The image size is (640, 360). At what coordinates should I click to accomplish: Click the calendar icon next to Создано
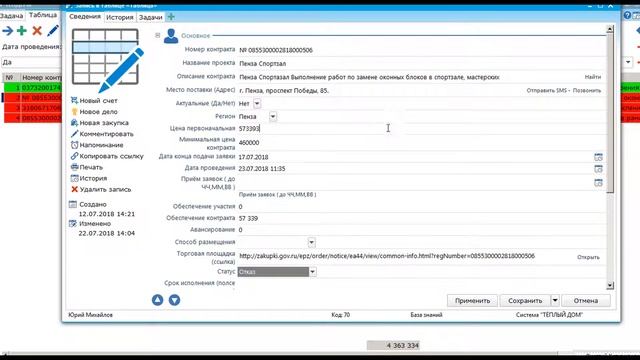pyautogui.click(x=73, y=204)
